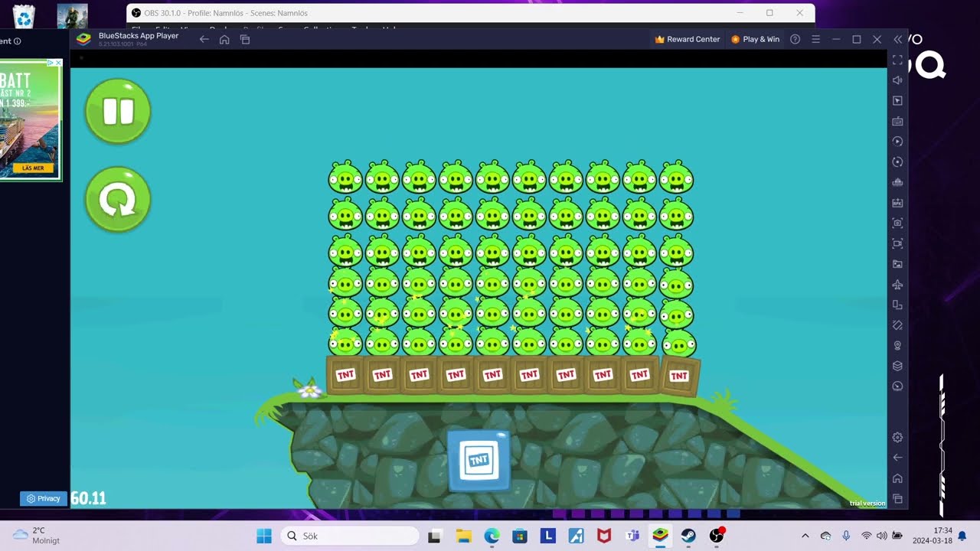Viewport: 980px width, 551px height.
Task: Close the ad with X icon
Action: (58, 63)
